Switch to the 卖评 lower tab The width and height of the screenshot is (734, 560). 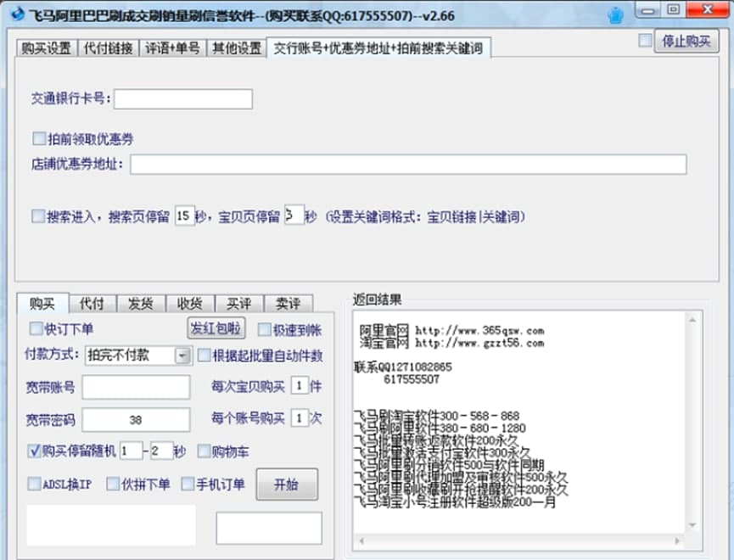pyautogui.click(x=288, y=304)
